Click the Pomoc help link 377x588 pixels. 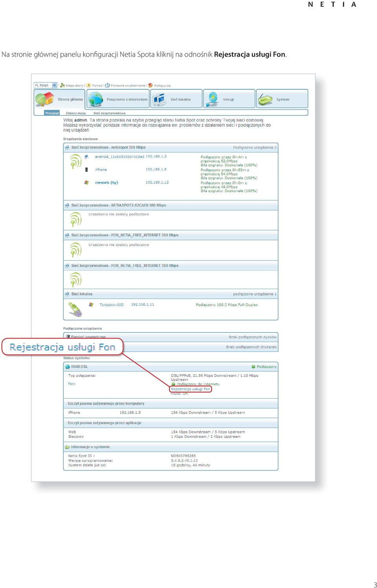click(97, 85)
